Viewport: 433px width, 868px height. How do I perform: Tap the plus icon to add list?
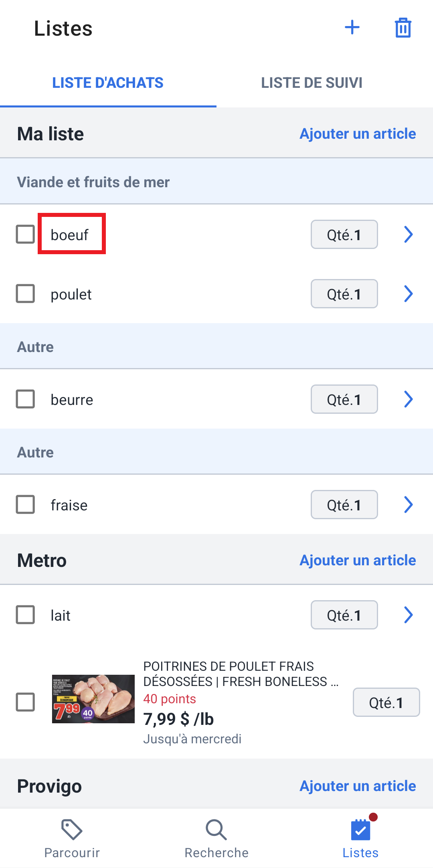pyautogui.click(x=352, y=28)
